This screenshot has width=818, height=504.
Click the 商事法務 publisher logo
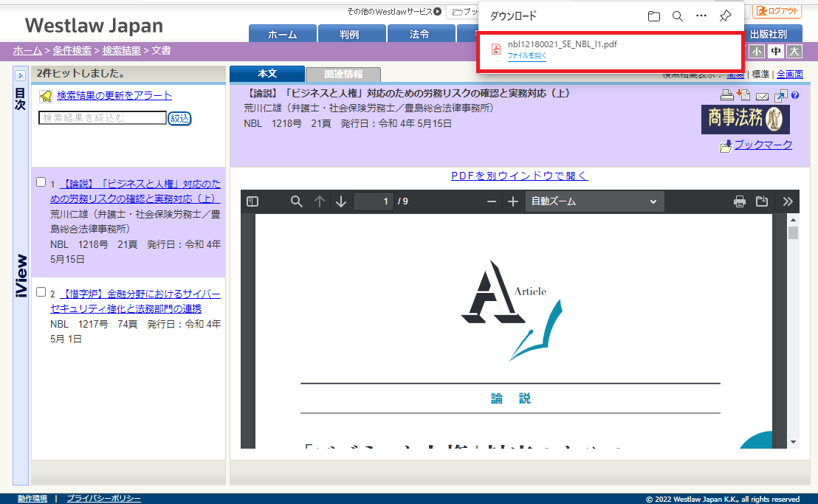point(745,120)
